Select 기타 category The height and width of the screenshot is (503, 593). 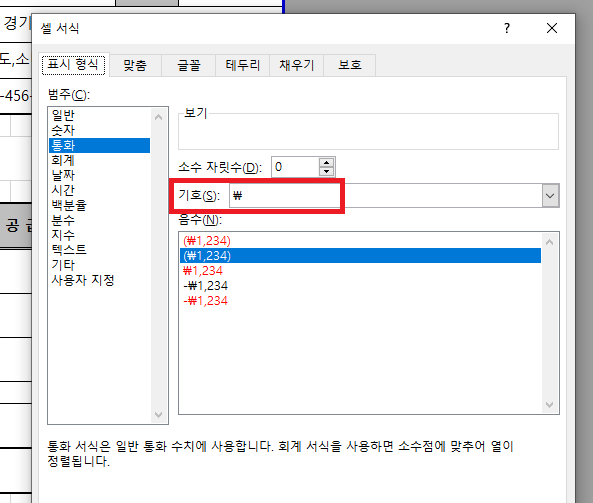pyautogui.click(x=100, y=265)
